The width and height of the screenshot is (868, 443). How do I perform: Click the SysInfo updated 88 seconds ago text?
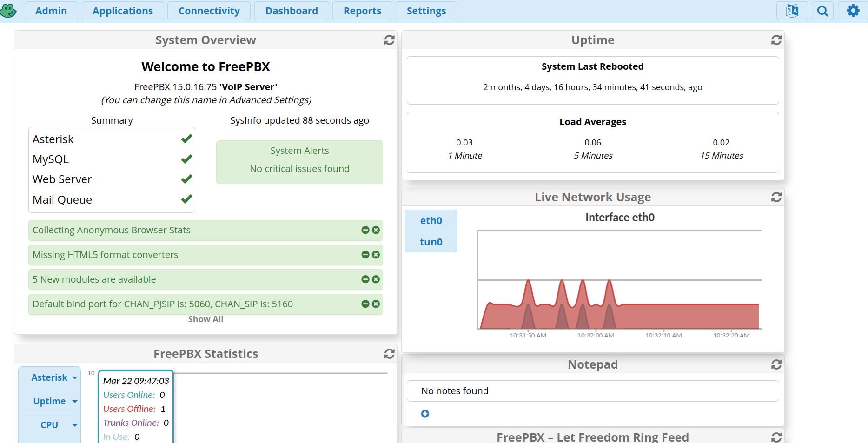tap(299, 120)
